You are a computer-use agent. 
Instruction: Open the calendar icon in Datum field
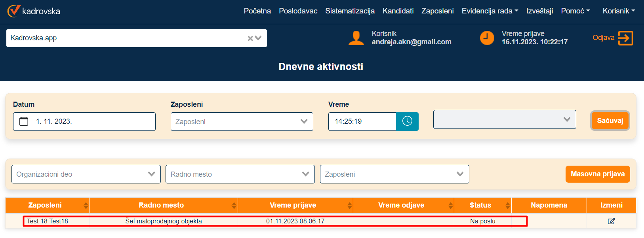pos(24,121)
